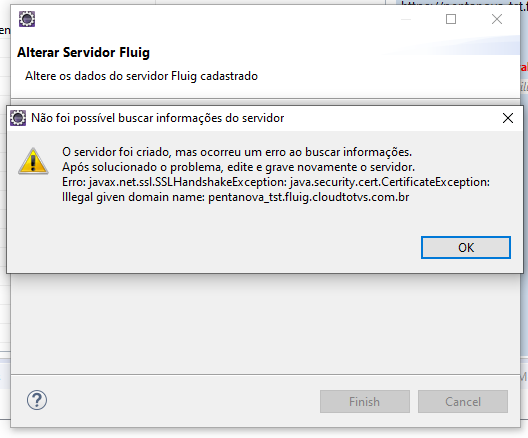Image resolution: width=528 pixels, height=438 pixels.
Task: Close the Alterar Servidor Fluig wizard
Action: (497, 19)
